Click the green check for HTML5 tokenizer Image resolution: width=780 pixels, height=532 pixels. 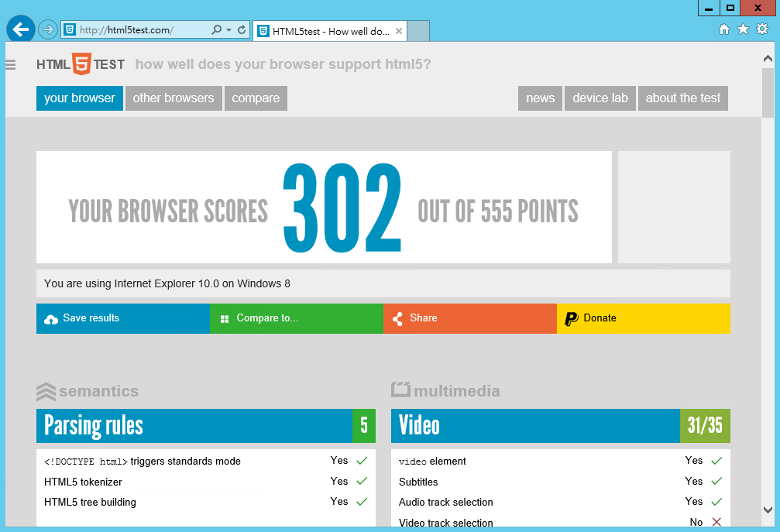click(x=363, y=482)
